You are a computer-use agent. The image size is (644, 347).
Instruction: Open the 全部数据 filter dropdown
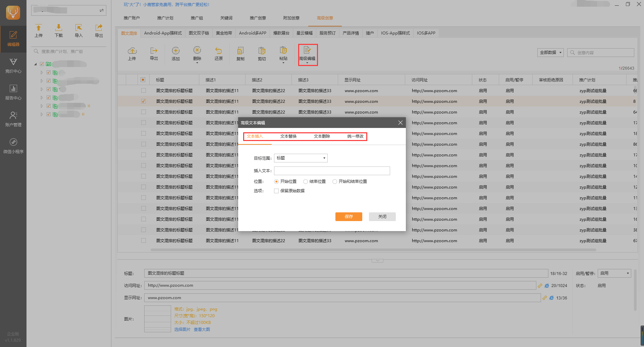pos(550,53)
